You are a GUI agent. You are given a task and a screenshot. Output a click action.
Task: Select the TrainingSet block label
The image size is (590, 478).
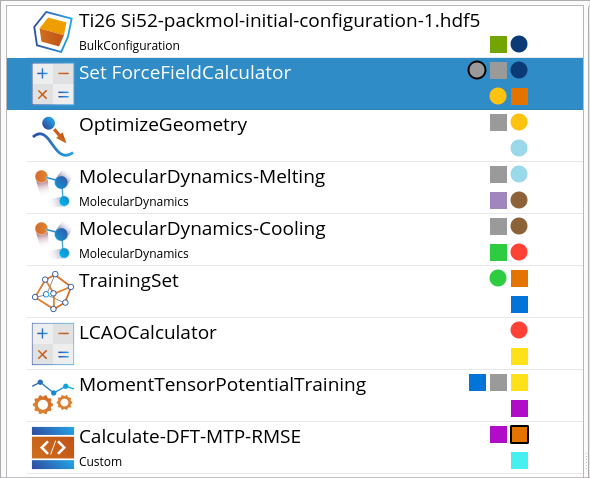[x=129, y=281]
